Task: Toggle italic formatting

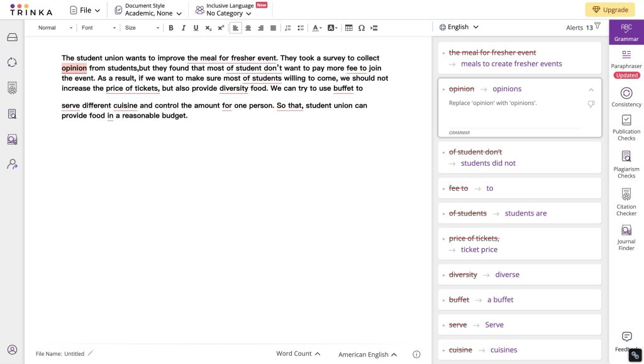Action: coord(184,28)
